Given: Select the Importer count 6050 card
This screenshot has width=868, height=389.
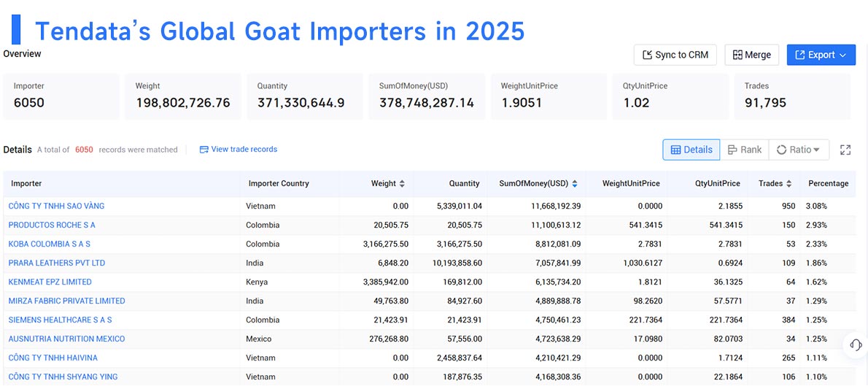Looking at the screenshot, I should [61, 96].
